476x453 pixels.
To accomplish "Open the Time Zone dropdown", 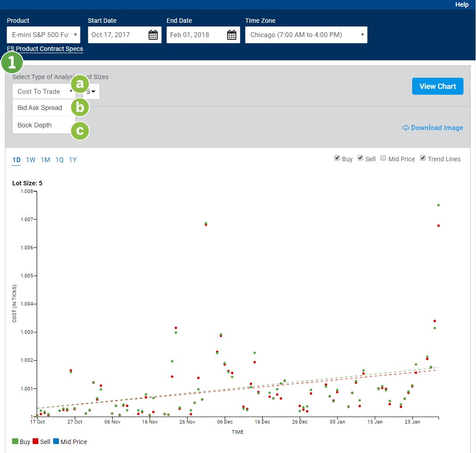I will [306, 35].
